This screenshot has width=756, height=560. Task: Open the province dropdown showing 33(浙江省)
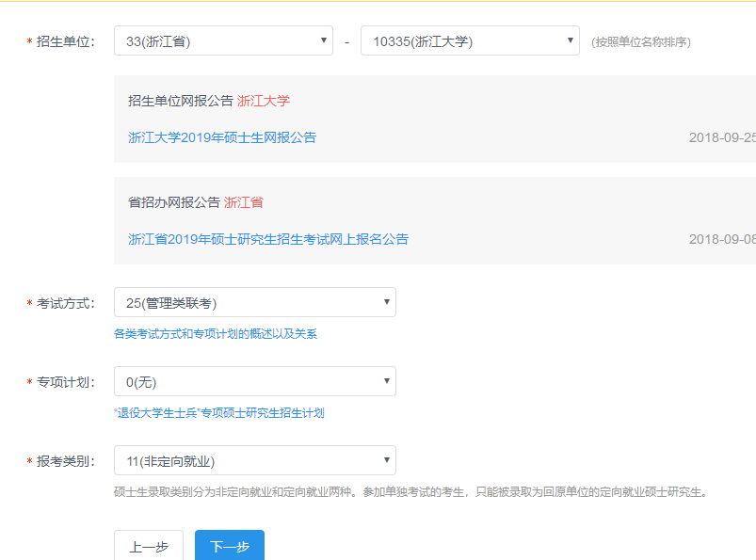pyautogui.click(x=223, y=41)
